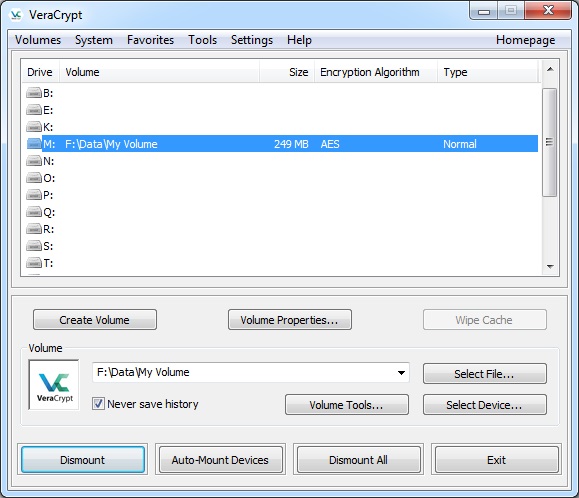
Task: Click the B: drive icon
Action: point(34,93)
